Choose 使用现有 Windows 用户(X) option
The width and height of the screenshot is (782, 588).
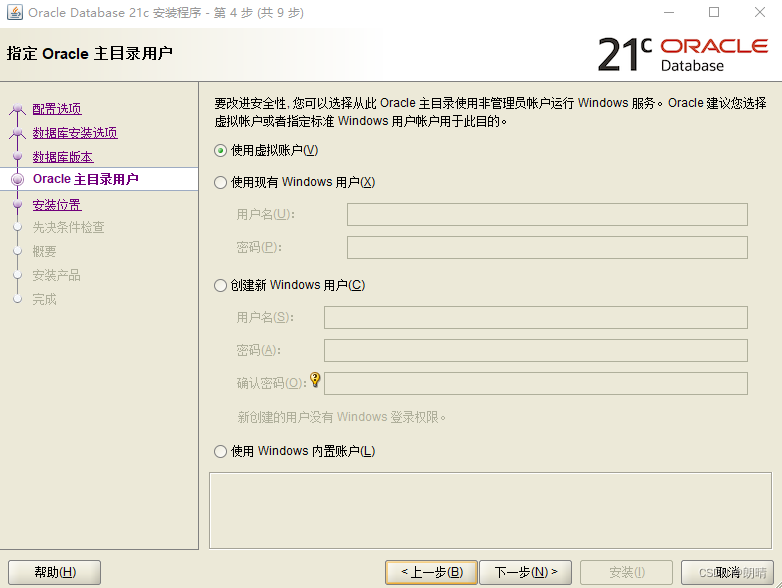tap(220, 183)
